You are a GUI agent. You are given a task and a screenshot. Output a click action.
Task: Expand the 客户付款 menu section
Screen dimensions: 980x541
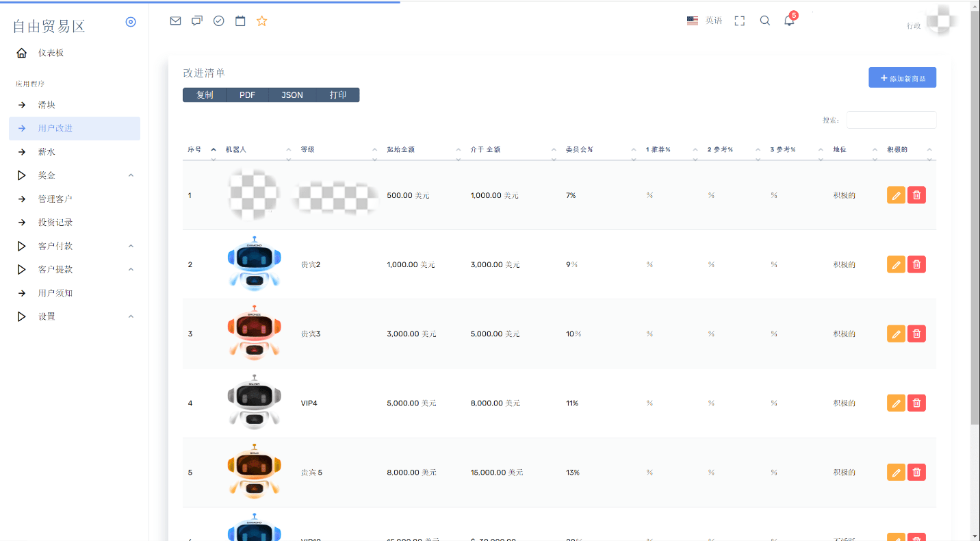[x=74, y=246]
